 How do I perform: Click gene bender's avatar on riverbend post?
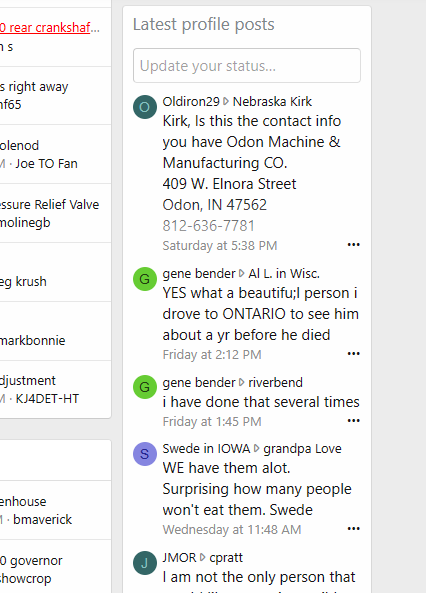click(145, 387)
